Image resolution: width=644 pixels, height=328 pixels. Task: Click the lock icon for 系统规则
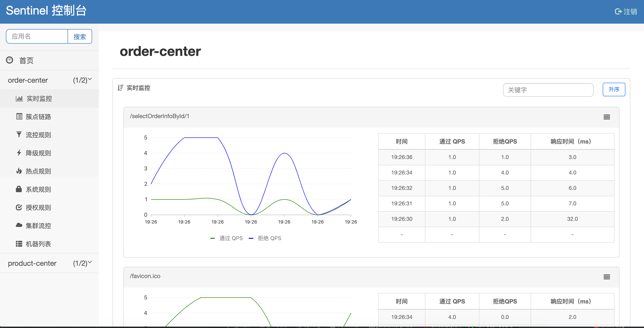[x=19, y=189]
